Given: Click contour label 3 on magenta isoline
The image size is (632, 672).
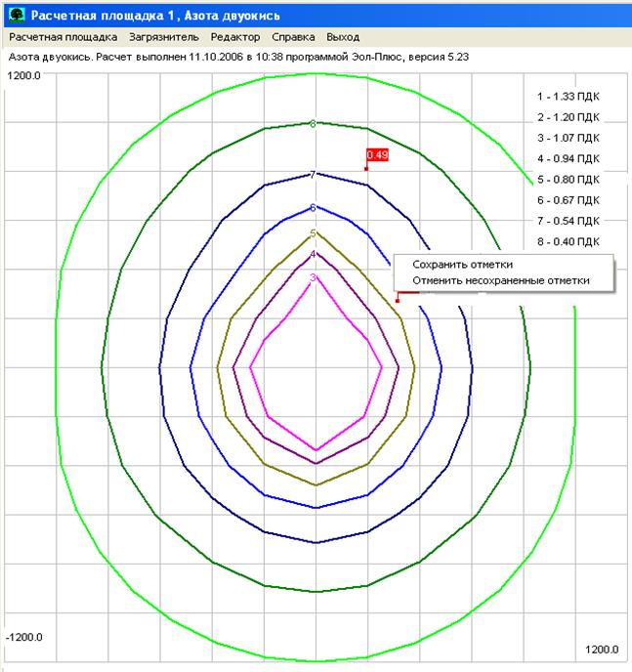Looking at the screenshot, I should [x=313, y=277].
